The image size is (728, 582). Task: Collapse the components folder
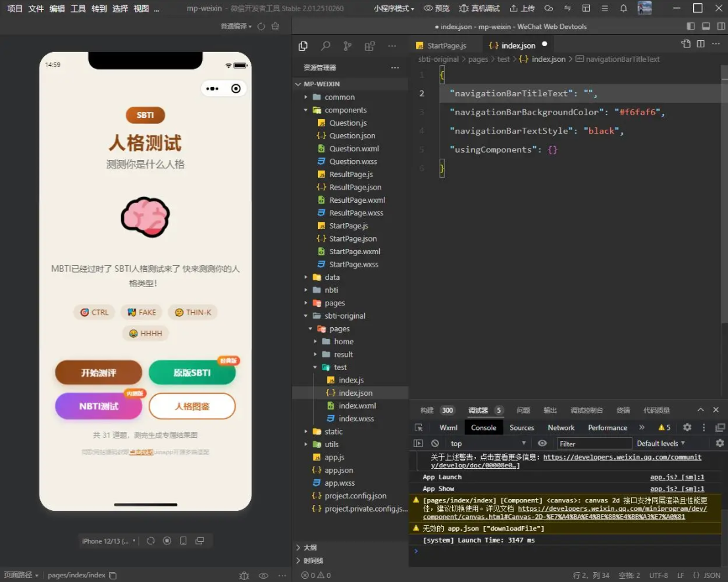(x=345, y=110)
